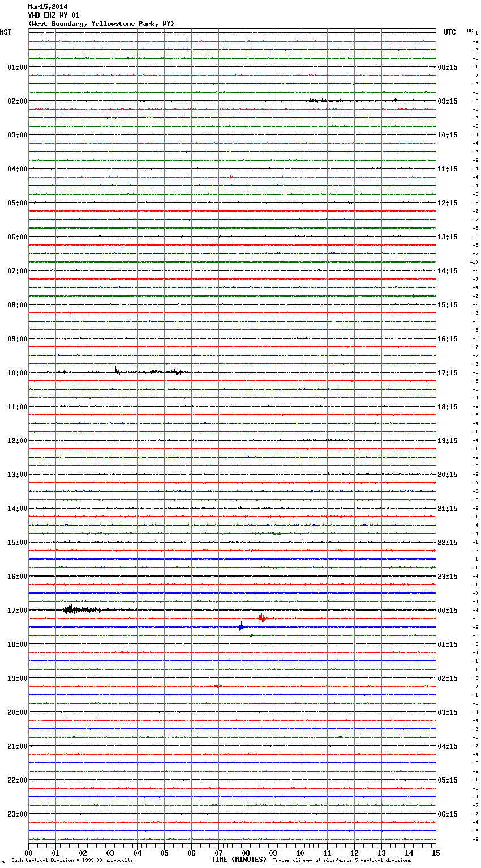Click the 03:15 UTC time label
The width and height of the screenshot is (481, 868).
click(448, 712)
